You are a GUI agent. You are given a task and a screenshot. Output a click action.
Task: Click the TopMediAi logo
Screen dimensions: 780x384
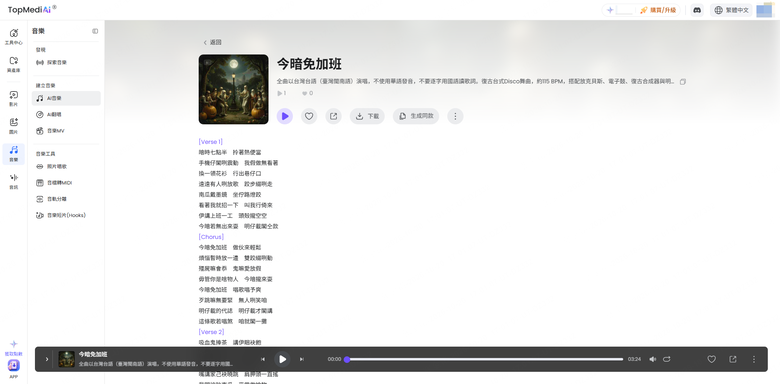click(x=32, y=9)
